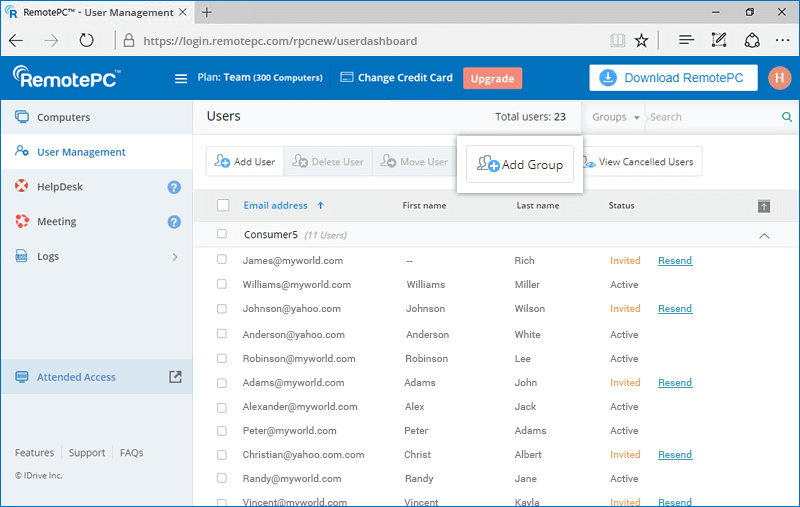Click the Upgrade button
The height and width of the screenshot is (507, 800).
pyautogui.click(x=492, y=78)
